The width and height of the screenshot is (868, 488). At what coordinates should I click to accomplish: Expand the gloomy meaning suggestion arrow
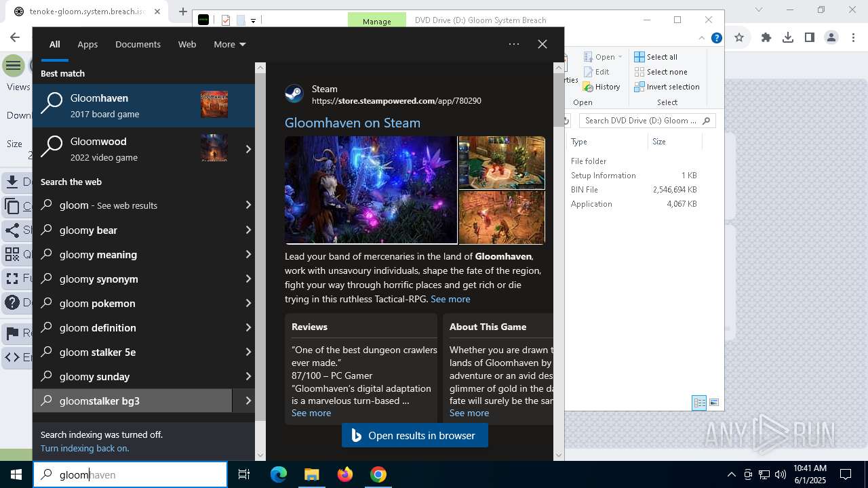(x=248, y=254)
